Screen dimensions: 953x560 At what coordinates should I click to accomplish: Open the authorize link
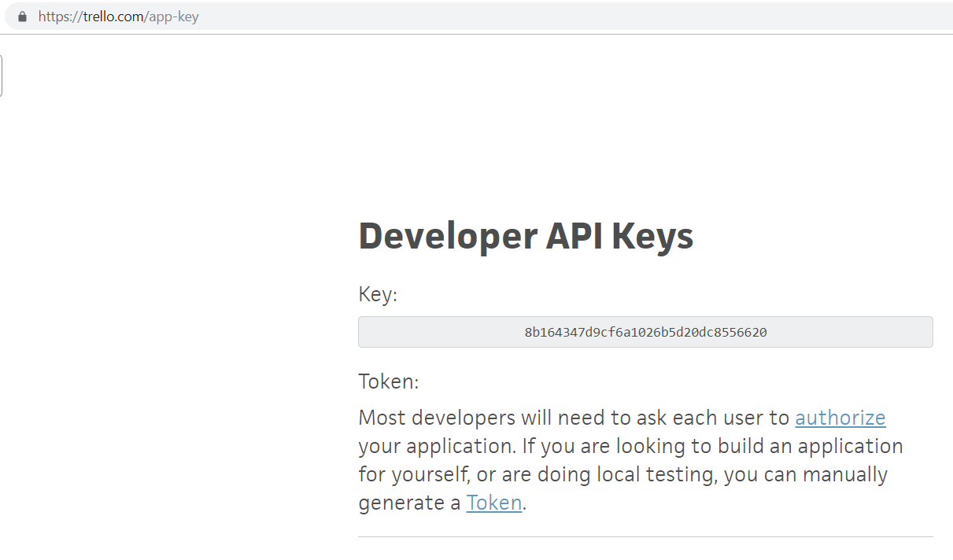click(840, 418)
